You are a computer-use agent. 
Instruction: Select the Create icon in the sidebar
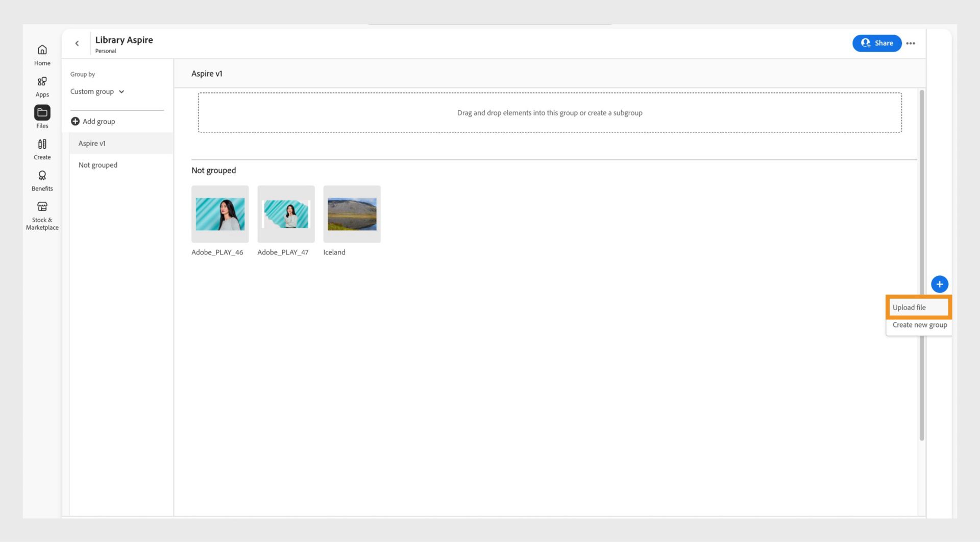point(42,148)
